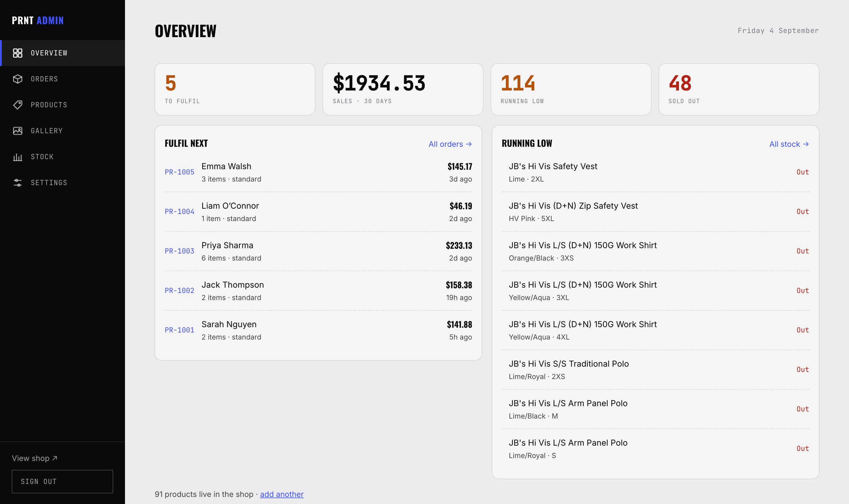
Task: Click the Settings sliders icon
Action: pyautogui.click(x=18, y=183)
